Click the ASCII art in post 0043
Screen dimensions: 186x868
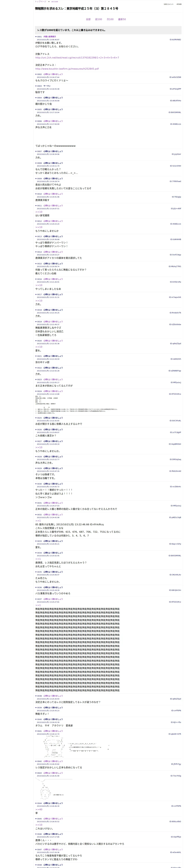pos(54,788)
